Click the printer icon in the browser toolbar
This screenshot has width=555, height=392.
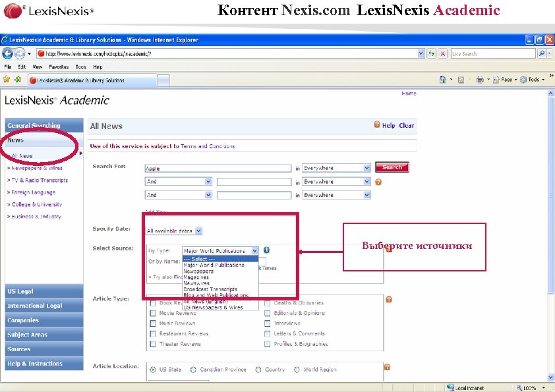click(x=480, y=79)
